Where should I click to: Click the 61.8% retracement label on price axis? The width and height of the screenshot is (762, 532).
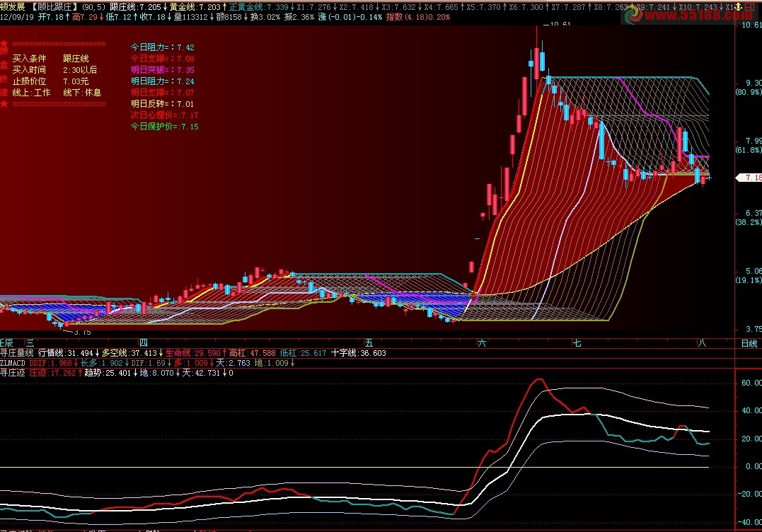[x=748, y=151]
